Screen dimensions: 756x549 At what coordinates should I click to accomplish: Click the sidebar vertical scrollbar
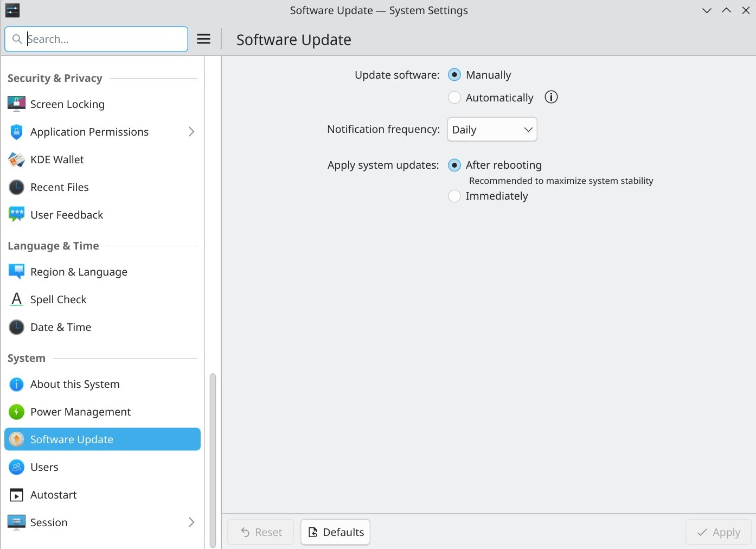(213, 460)
